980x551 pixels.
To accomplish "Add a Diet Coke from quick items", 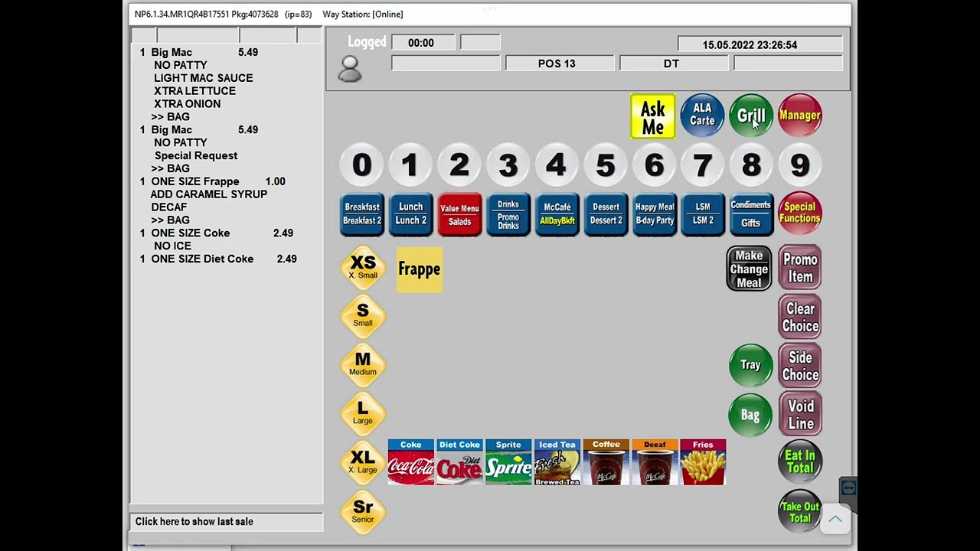I will pyautogui.click(x=459, y=462).
